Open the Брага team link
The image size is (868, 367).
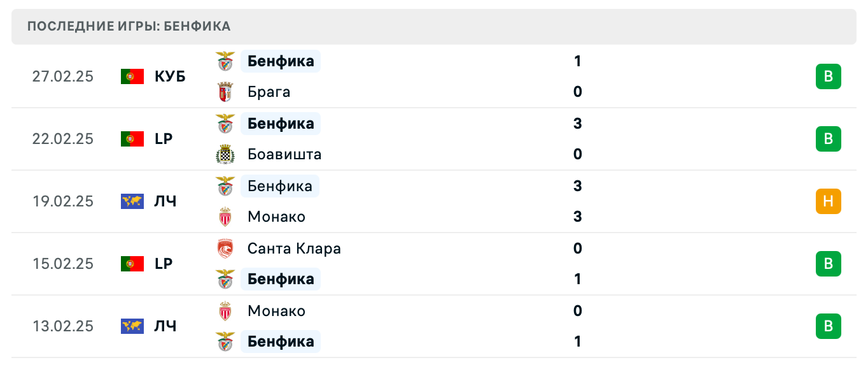(269, 92)
